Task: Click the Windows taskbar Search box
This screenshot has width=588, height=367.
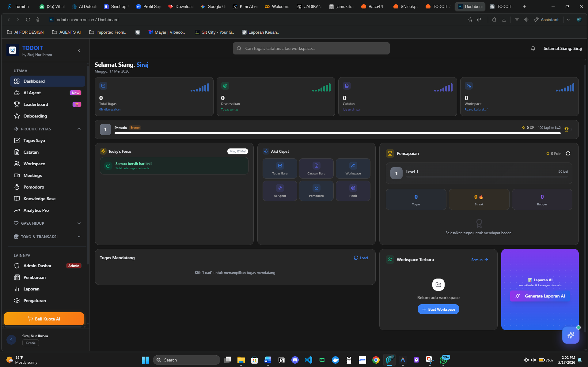Action: pyautogui.click(x=187, y=360)
